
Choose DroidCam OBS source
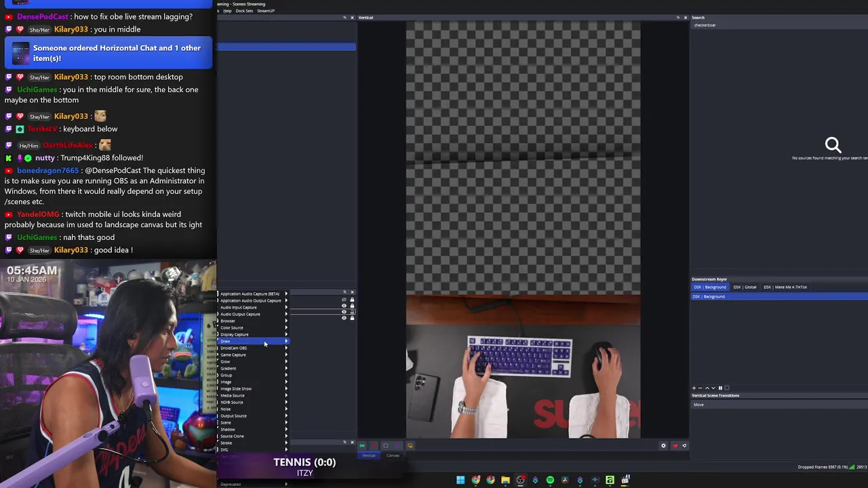(252, 348)
